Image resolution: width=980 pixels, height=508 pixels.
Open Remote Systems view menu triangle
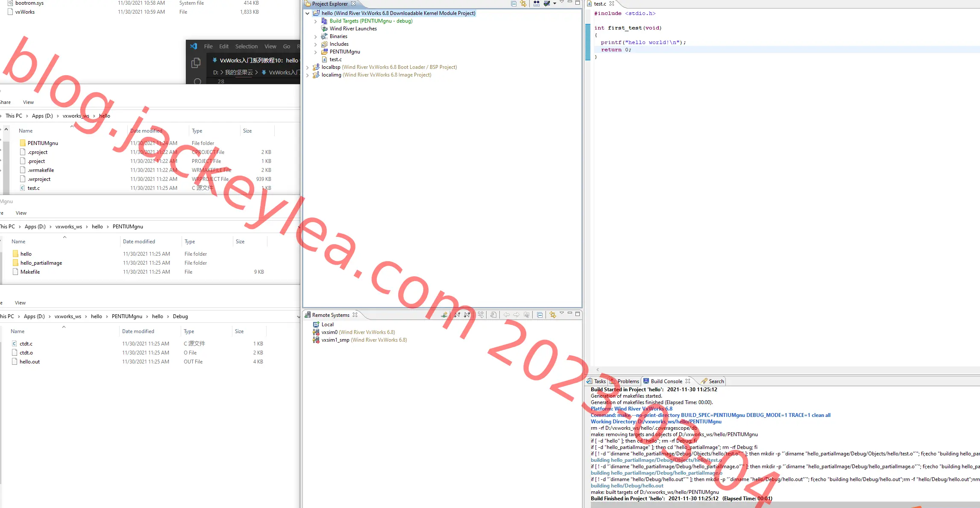pyautogui.click(x=562, y=313)
